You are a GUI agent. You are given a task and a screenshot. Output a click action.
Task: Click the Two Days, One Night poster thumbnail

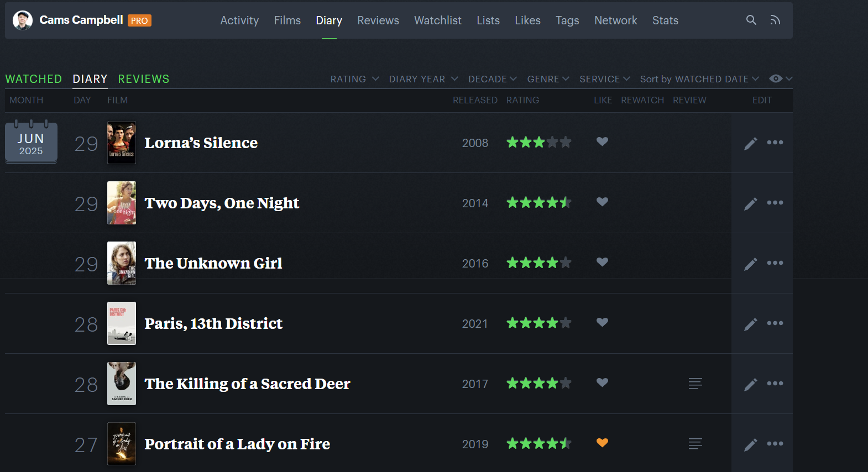(x=122, y=203)
